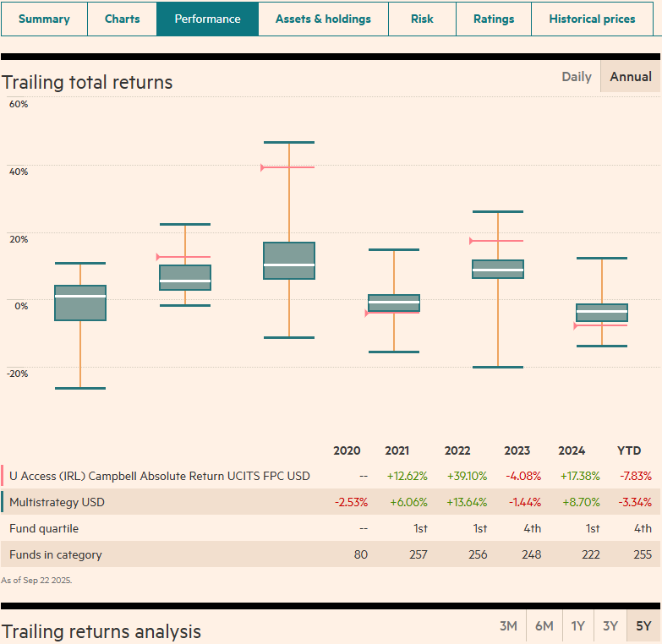Click the teal Multistrategy USD legend marker

(x=3, y=502)
